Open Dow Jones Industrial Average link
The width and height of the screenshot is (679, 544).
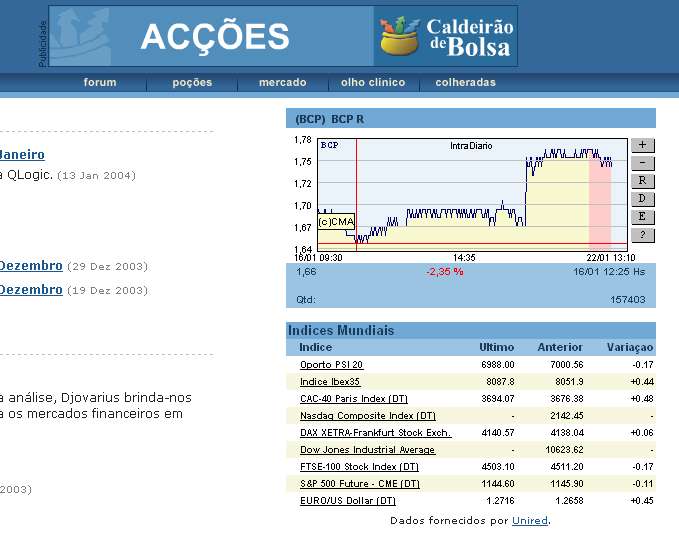[367, 450]
